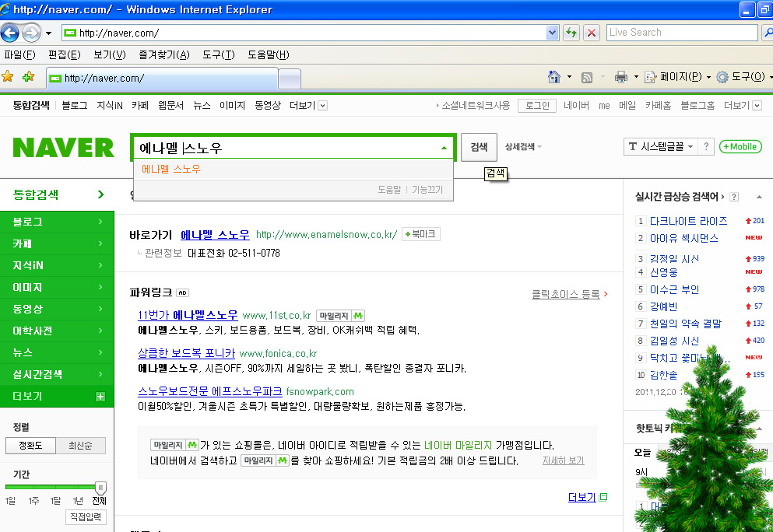This screenshot has width=773, height=532.
Task: Refresh the page with the green arrows icon
Action: 571,33
